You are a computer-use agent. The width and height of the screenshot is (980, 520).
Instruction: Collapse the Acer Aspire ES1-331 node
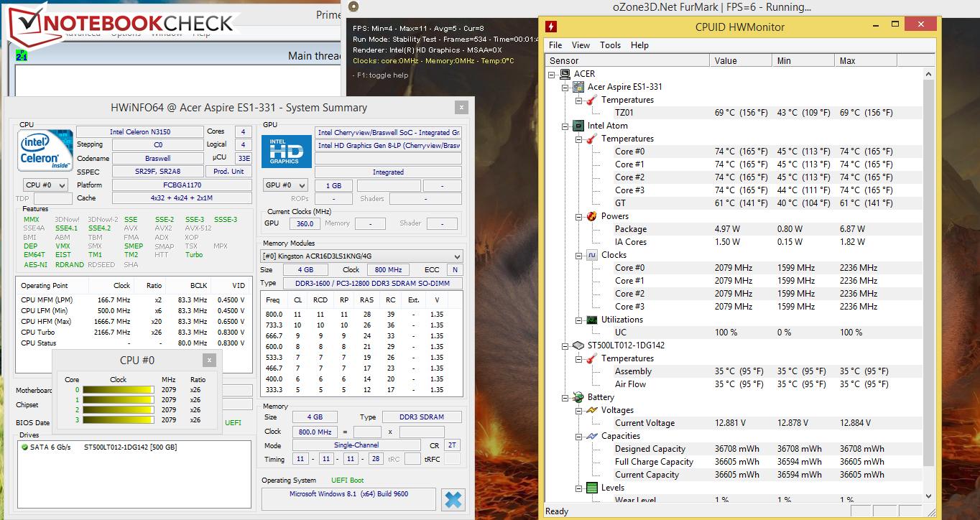point(565,87)
